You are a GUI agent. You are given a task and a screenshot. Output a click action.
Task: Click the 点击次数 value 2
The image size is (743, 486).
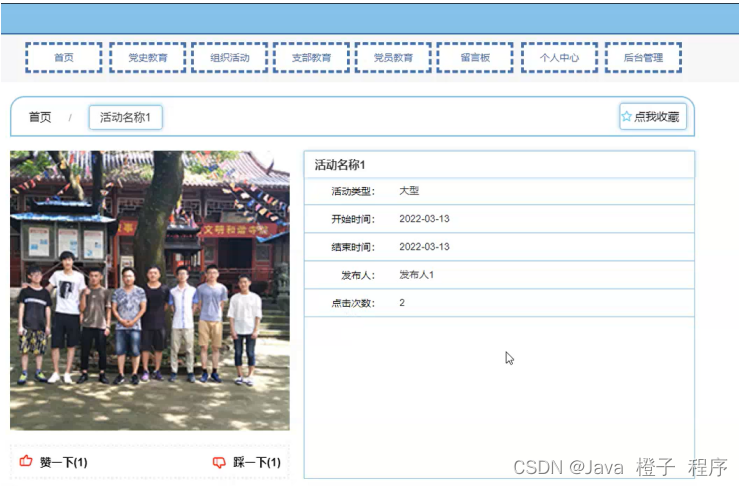pyautogui.click(x=402, y=303)
